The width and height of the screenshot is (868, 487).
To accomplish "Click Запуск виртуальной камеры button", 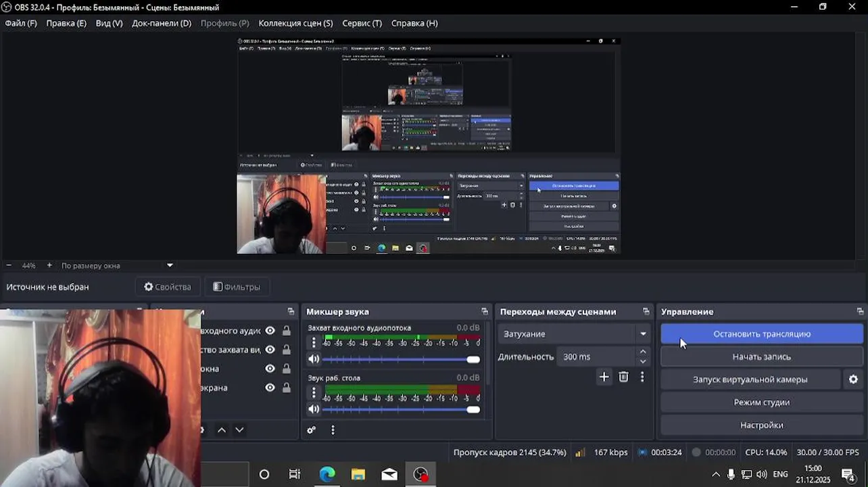I will point(750,379).
